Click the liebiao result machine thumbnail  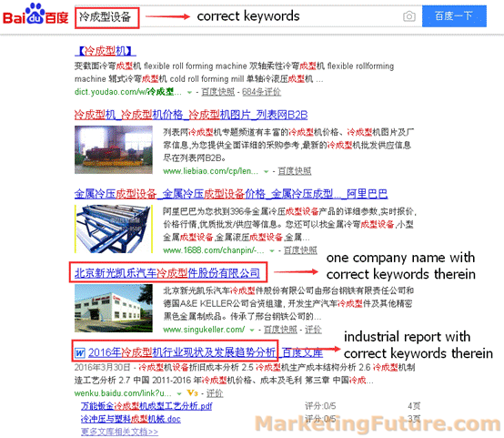pyautogui.click(x=114, y=149)
